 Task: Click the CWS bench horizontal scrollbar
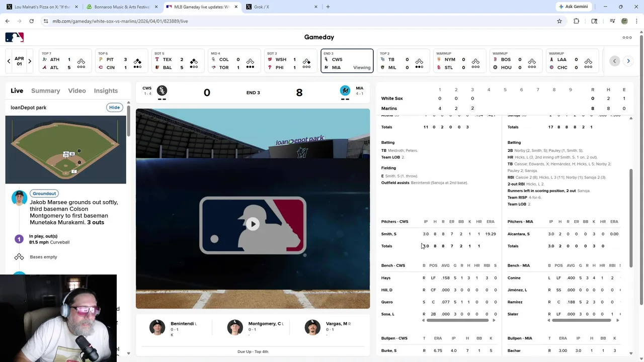pos(457,320)
